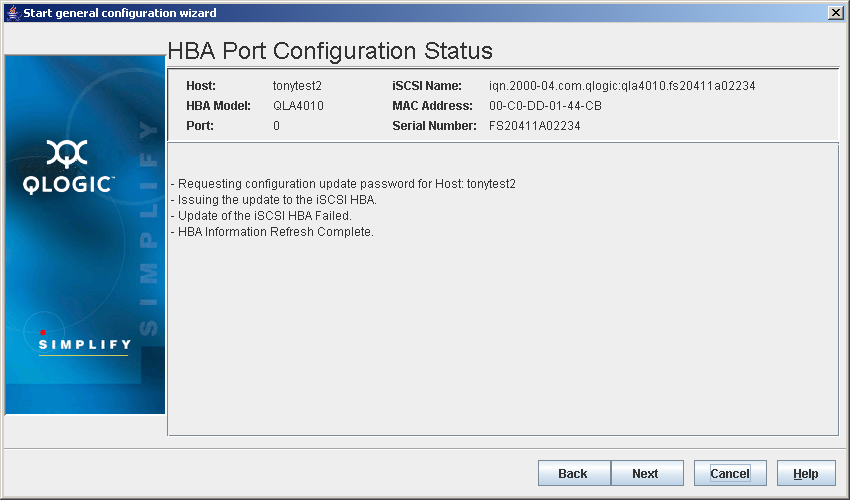
Task: Click the Java icon in the title bar
Action: click(12, 12)
